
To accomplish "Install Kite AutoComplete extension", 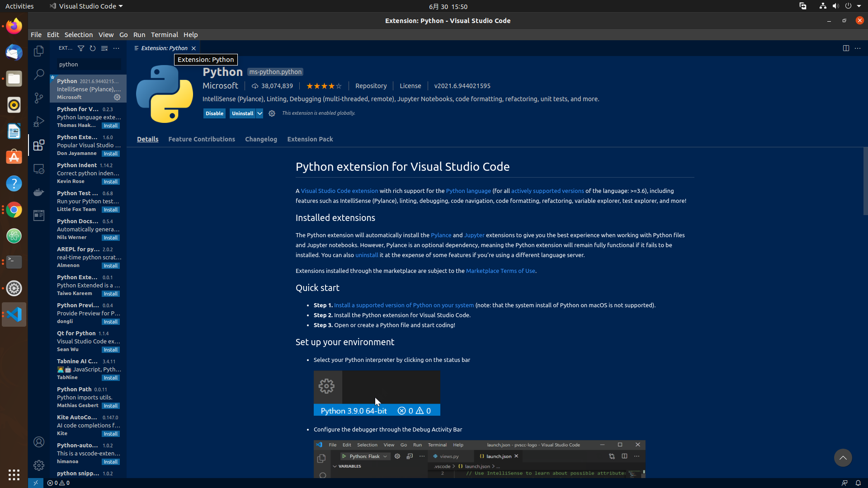I will coord(111,434).
